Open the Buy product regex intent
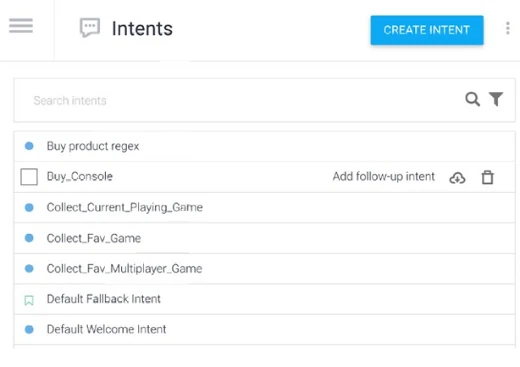This screenshot has width=520, height=367. 93,146
